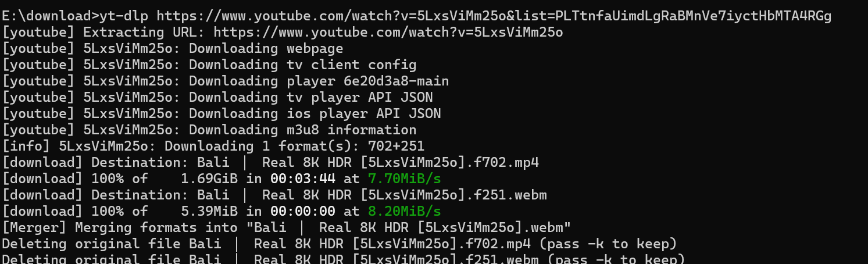Click the YouTube URL in the yt-dlp command
The height and width of the screenshot is (264, 868).
(x=494, y=16)
